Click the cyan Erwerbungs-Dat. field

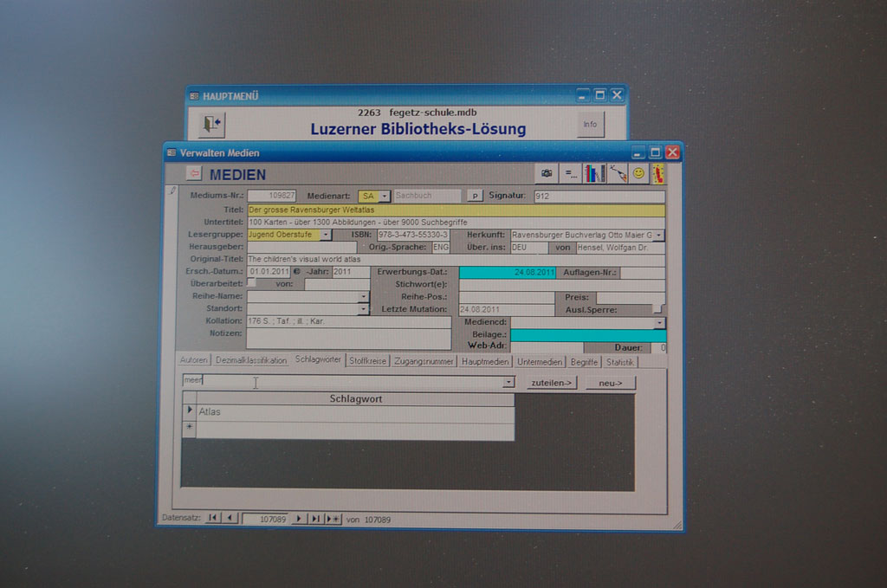click(507, 272)
